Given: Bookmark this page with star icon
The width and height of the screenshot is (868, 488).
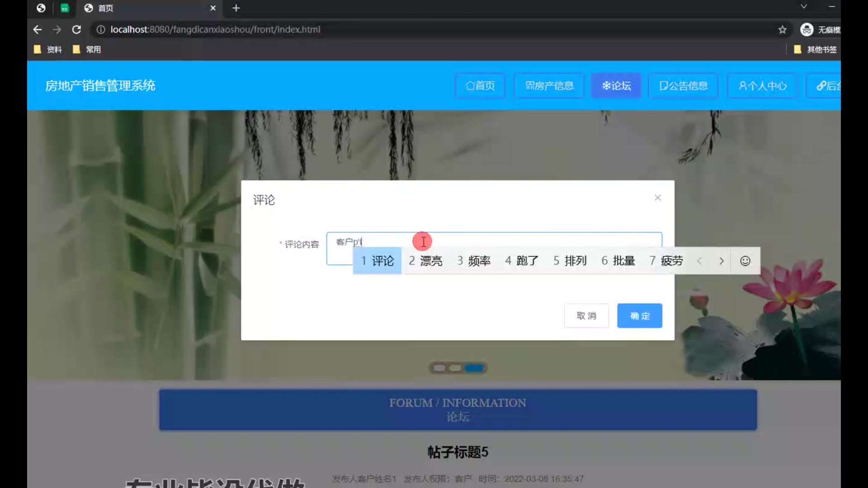Looking at the screenshot, I should [x=783, y=30].
